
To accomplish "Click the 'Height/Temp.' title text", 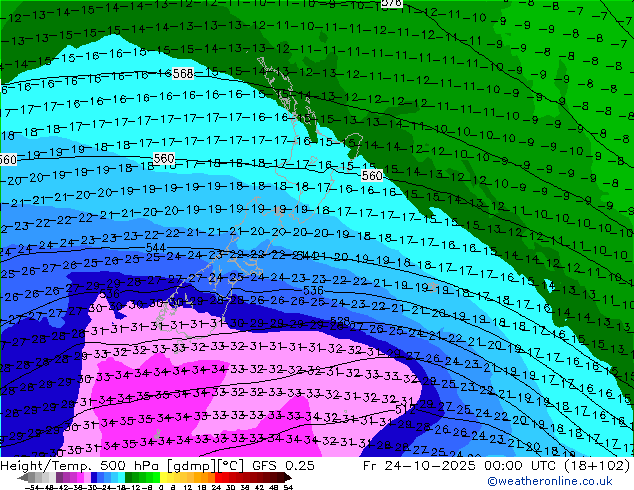I will (47, 466).
